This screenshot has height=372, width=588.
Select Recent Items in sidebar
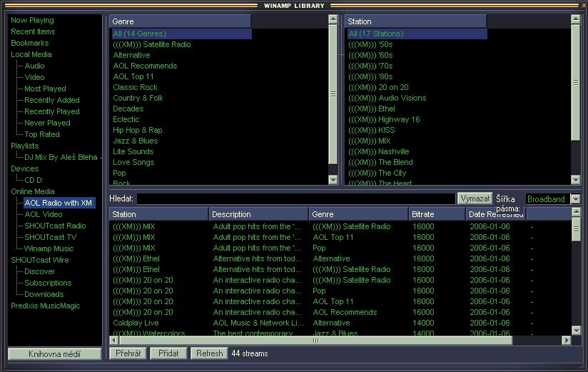click(33, 31)
